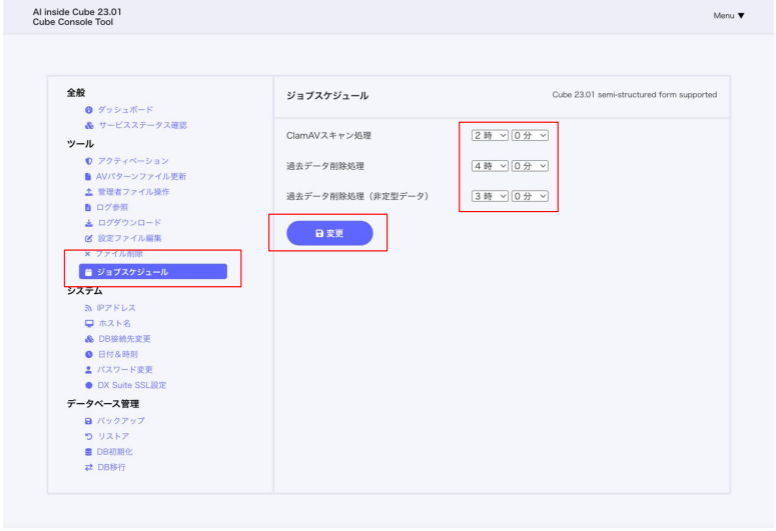This screenshot has height=531, width=776.
Task: Click the 日付＆時刻 clock icon
Action: [x=89, y=354]
